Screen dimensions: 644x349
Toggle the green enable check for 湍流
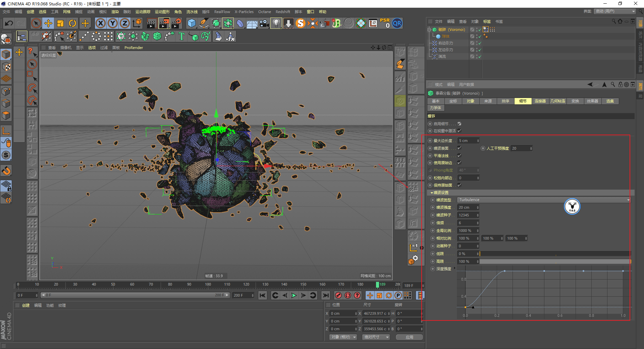(x=480, y=56)
